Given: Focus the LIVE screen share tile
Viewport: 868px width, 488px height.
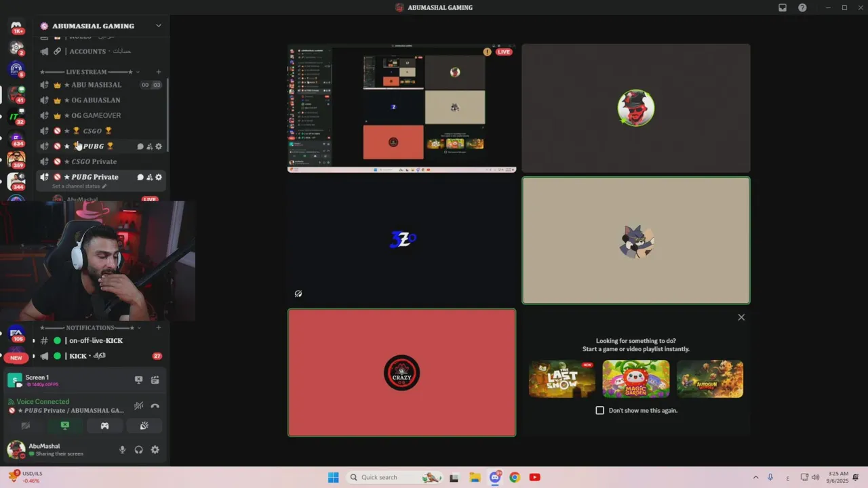Looking at the screenshot, I should click(x=401, y=108).
